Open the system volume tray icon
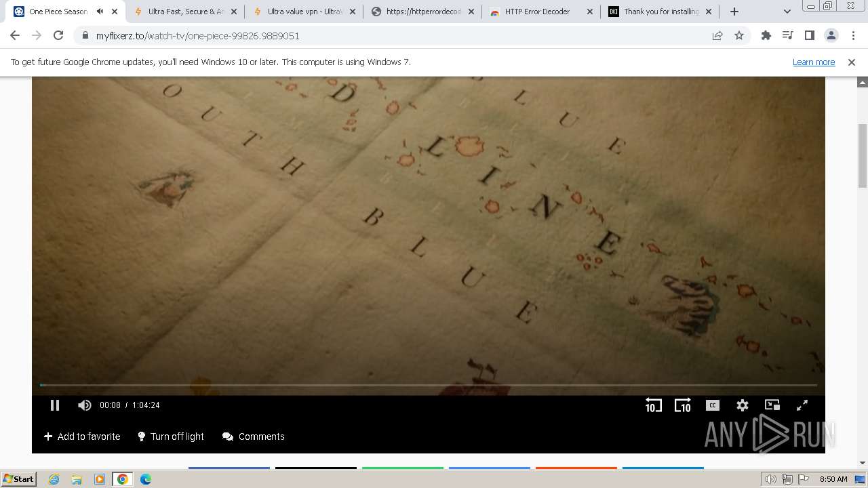The image size is (868, 488). [x=771, y=479]
